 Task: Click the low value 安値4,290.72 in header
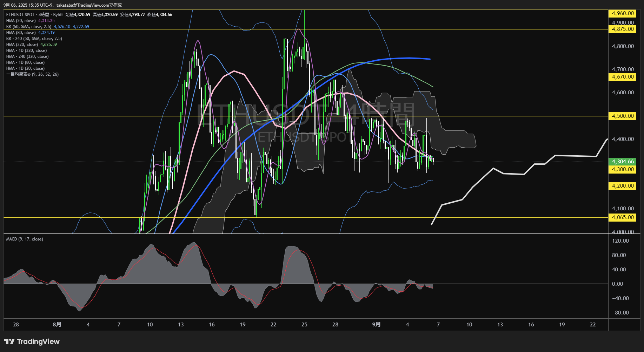coord(132,15)
